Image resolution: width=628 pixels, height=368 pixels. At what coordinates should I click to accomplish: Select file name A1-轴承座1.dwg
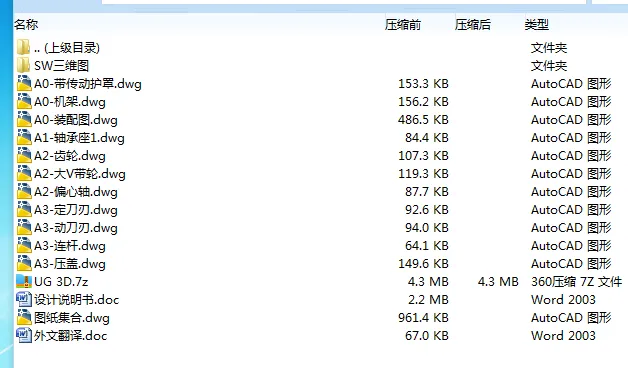tap(79, 138)
